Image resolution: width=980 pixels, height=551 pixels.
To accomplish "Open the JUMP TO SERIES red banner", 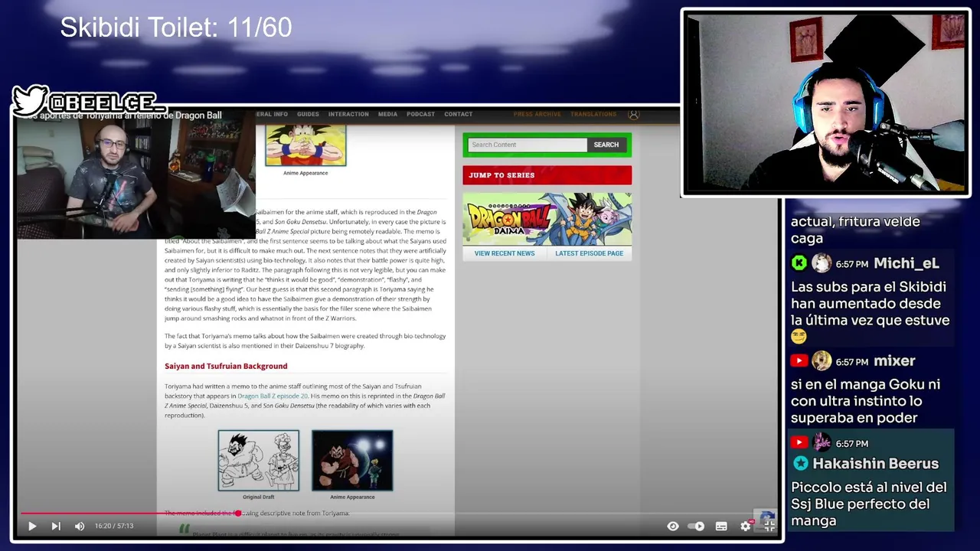I will (547, 175).
